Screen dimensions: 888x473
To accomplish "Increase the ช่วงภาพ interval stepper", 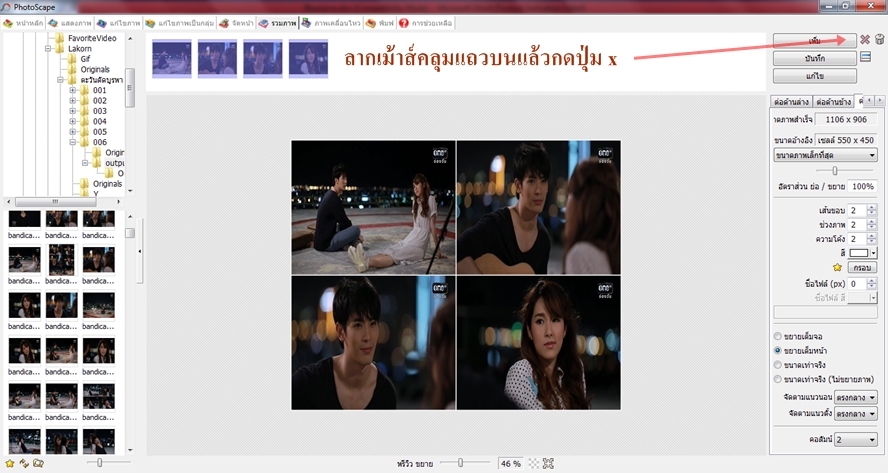I will (871, 221).
